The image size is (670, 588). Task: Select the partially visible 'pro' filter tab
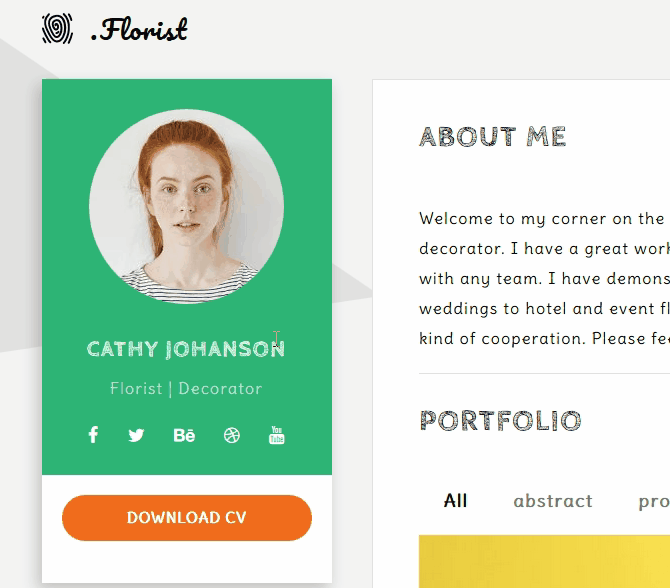[x=654, y=502]
